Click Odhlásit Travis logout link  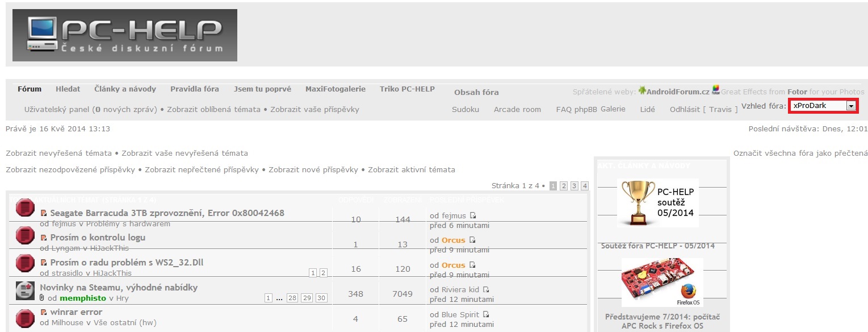(704, 109)
